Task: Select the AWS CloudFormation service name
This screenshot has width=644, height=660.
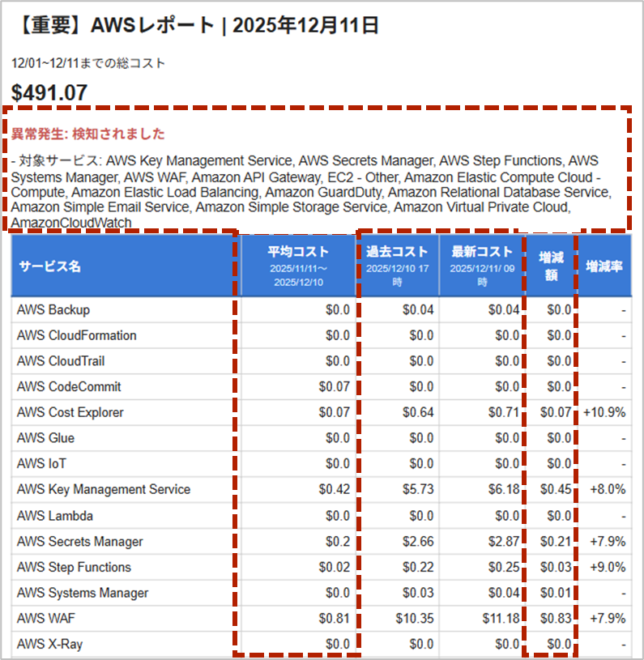Action: click(x=76, y=335)
